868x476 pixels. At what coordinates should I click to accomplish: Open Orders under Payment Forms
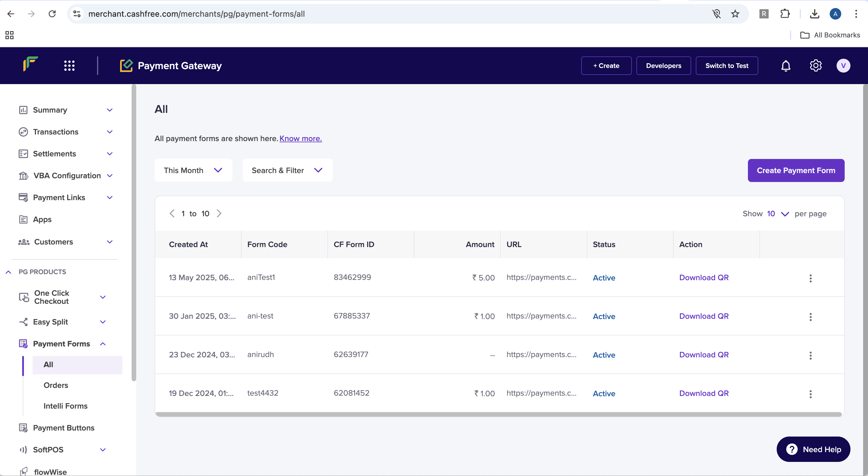pyautogui.click(x=56, y=385)
